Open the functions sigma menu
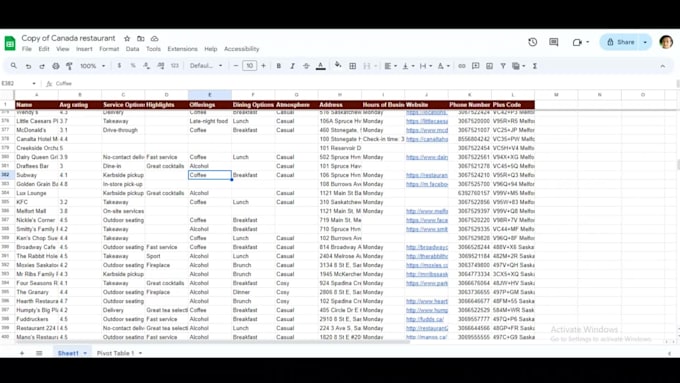 point(535,66)
